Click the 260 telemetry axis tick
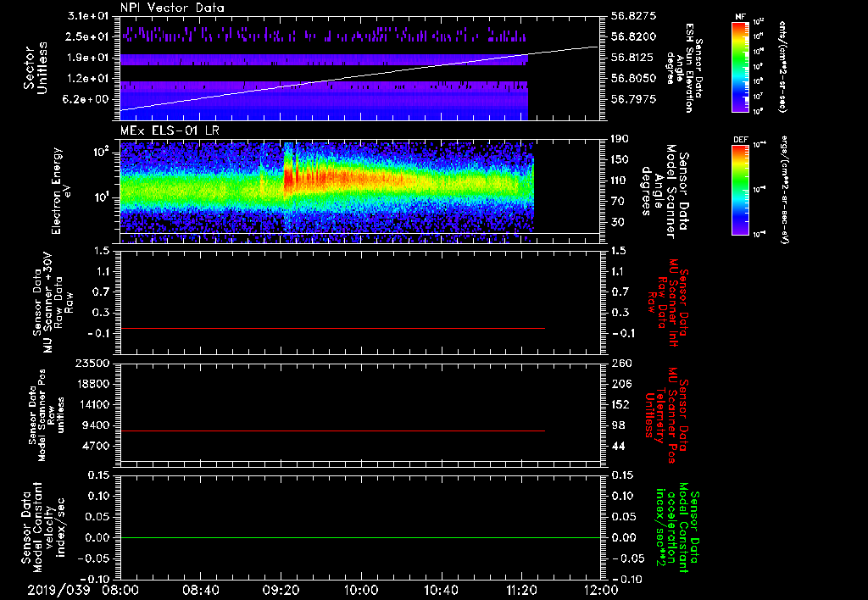Viewport: 868px width, 600px height. 620,363
